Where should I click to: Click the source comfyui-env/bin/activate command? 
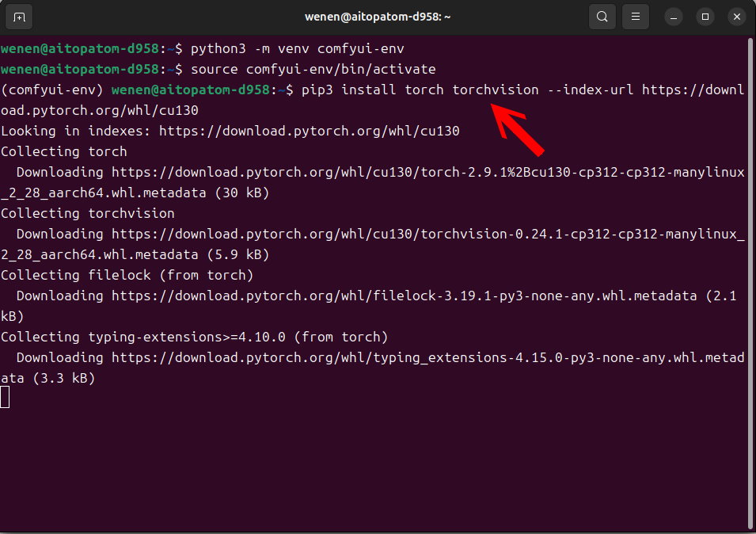(313, 69)
